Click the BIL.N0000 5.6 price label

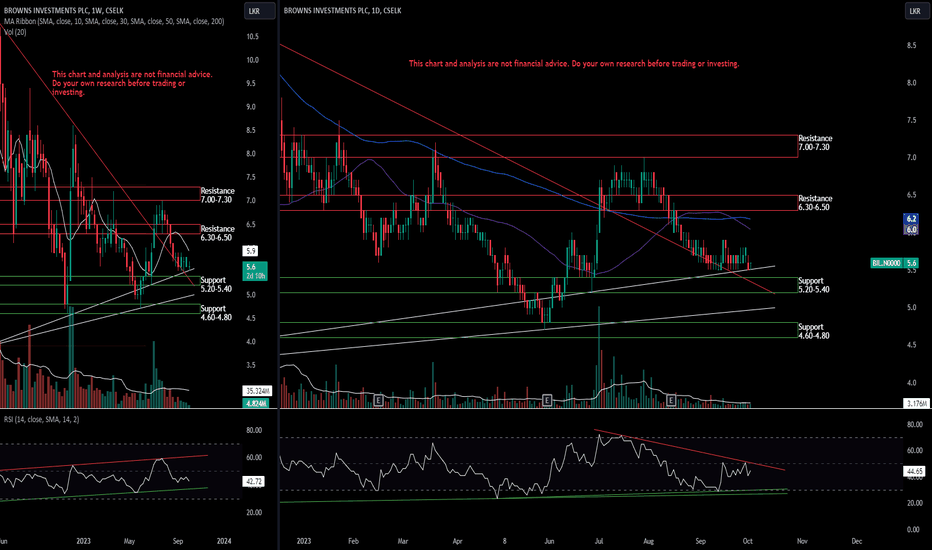pos(895,262)
